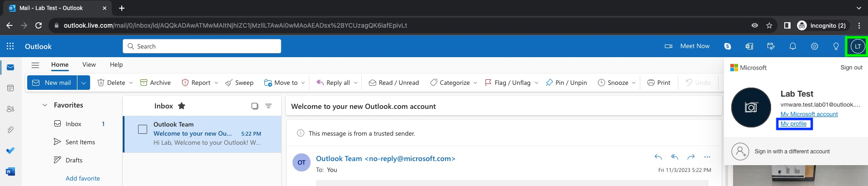Open Outlook settings gear
Image resolution: width=868 pixels, height=186 pixels.
click(814, 46)
